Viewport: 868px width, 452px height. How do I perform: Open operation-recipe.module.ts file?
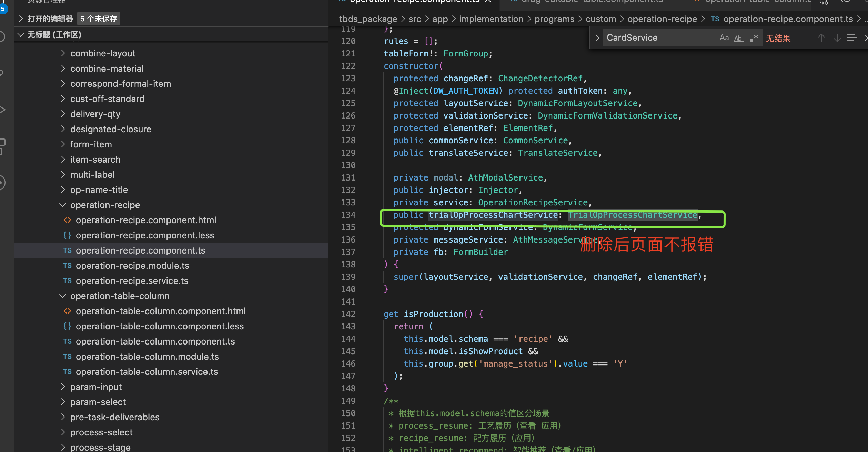[132, 266]
